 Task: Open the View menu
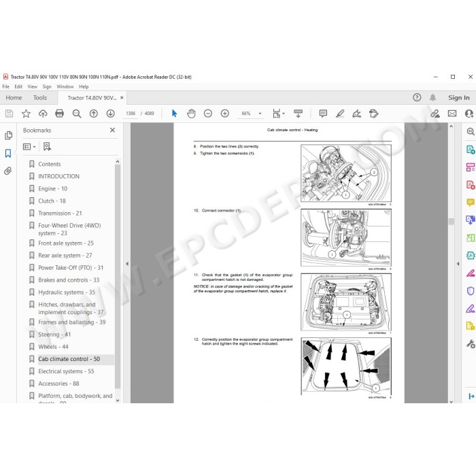coord(32,86)
